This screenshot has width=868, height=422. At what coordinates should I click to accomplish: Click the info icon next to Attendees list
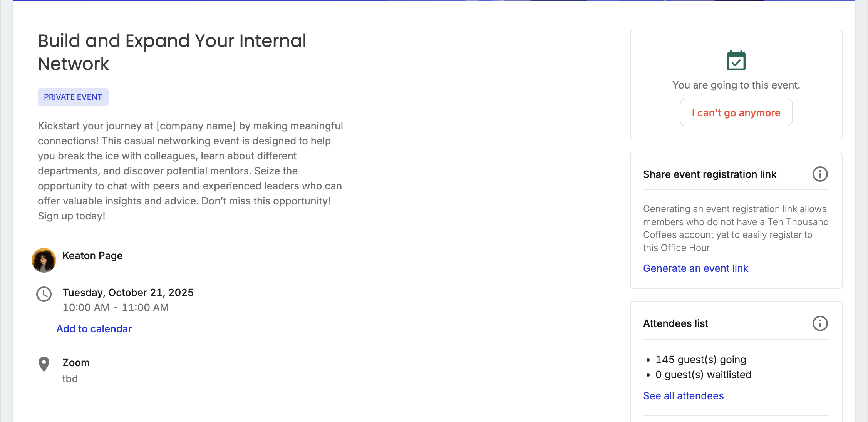820,323
